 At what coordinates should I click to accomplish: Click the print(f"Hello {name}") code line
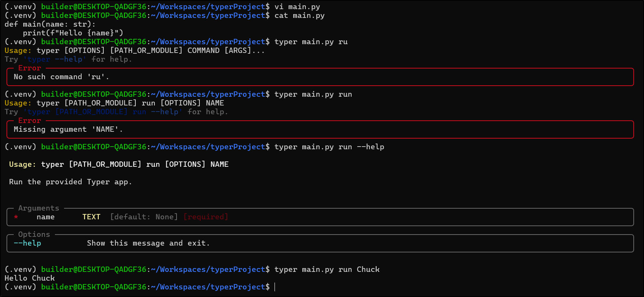[x=73, y=33]
